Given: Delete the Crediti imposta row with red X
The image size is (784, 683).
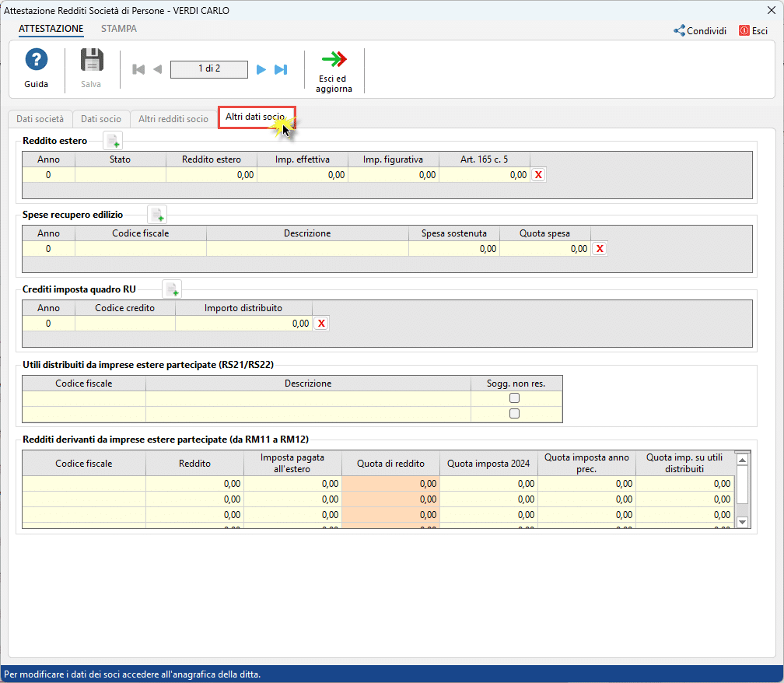Looking at the screenshot, I should 321,323.
